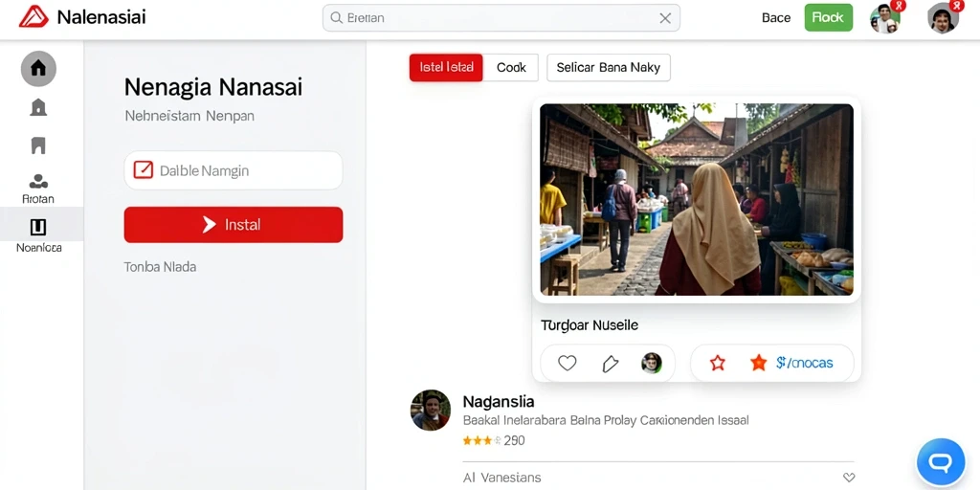Click the magnifier icon in the search bar
The height and width of the screenshot is (490, 980).
336,18
